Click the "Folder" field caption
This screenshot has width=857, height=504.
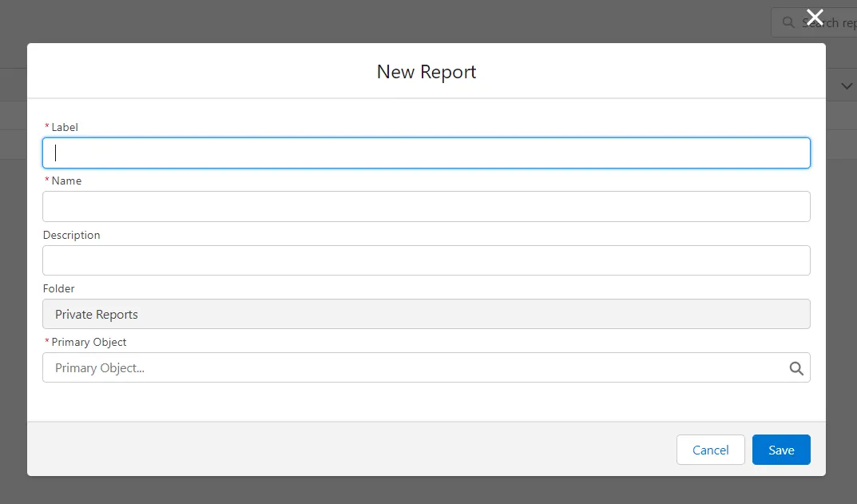(x=58, y=288)
